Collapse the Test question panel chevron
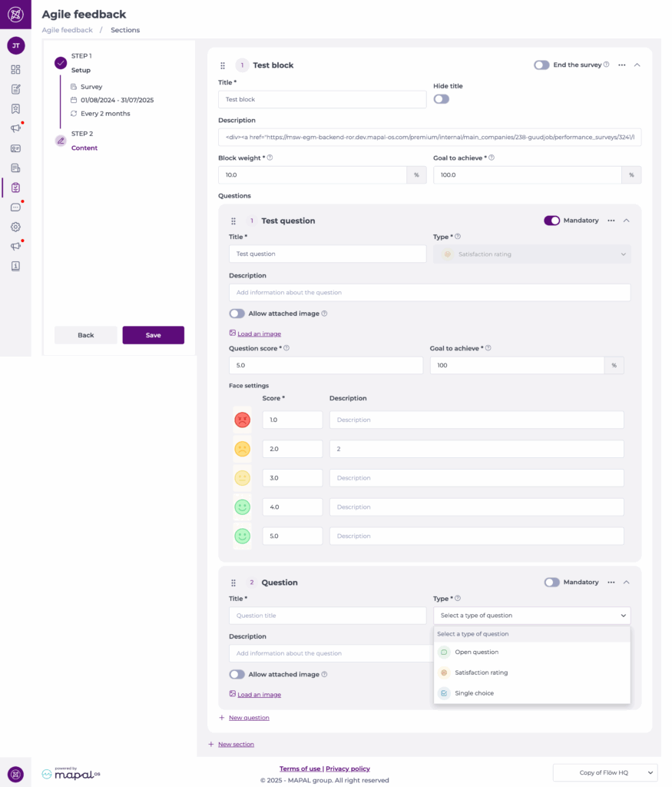Image resolution: width=672 pixels, height=787 pixels. (626, 221)
